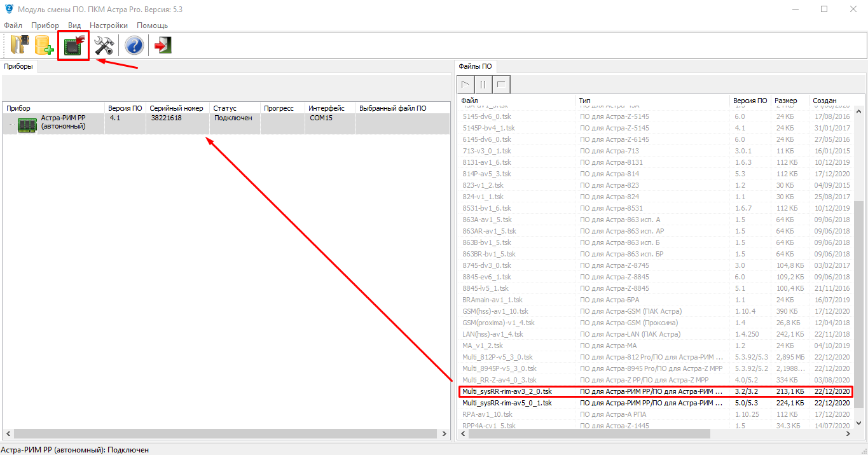Image resolution: width=868 pixels, height=455 pixels.
Task: Click the file list horizontal scroll-right arrow
Action: click(x=848, y=433)
